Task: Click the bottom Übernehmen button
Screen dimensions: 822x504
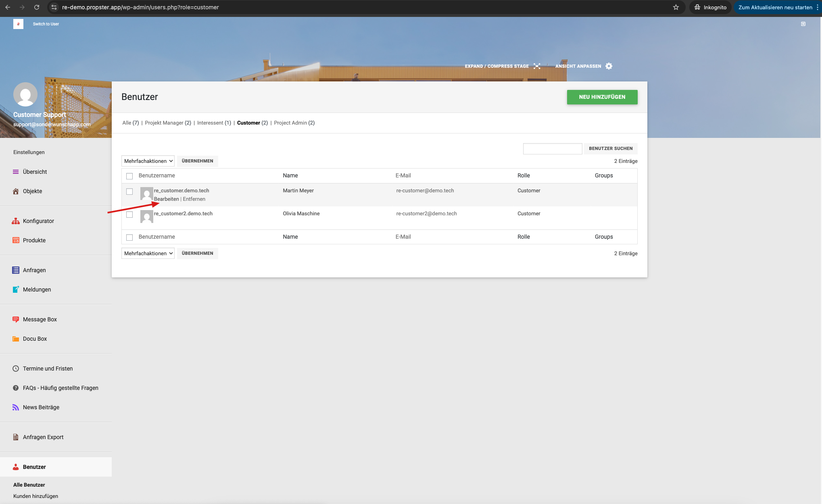Action: coord(198,253)
